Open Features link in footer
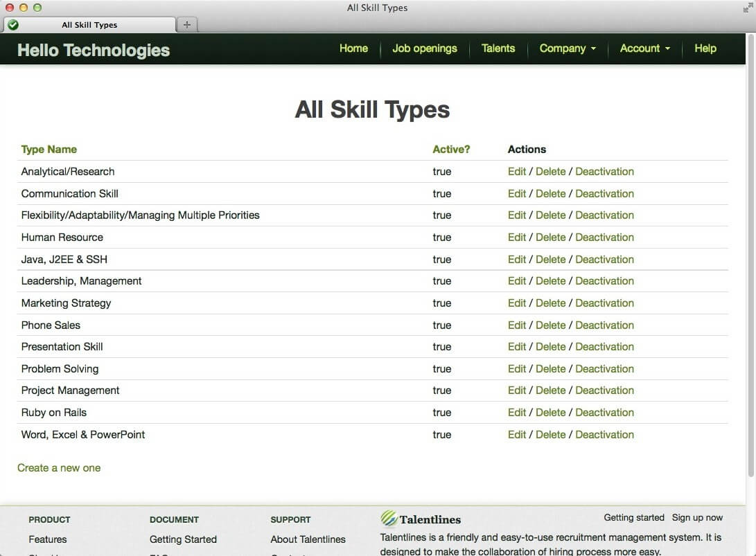Viewport: 756px width, 556px height. click(x=48, y=539)
